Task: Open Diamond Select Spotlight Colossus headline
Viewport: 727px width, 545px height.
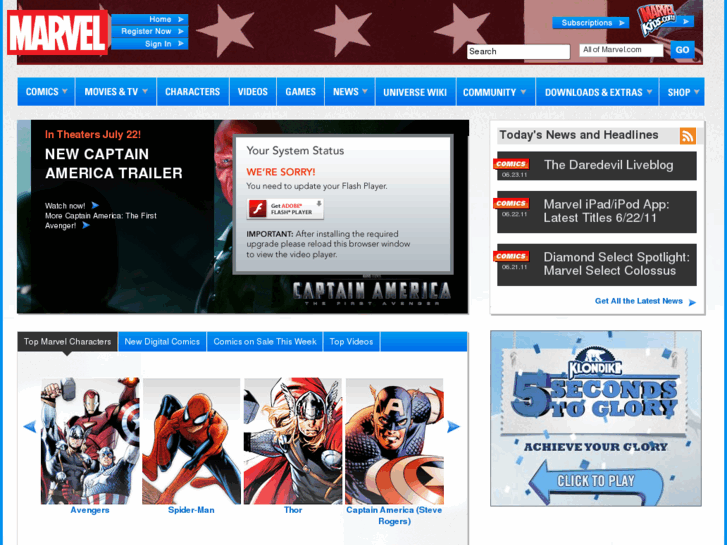Action: (617, 264)
